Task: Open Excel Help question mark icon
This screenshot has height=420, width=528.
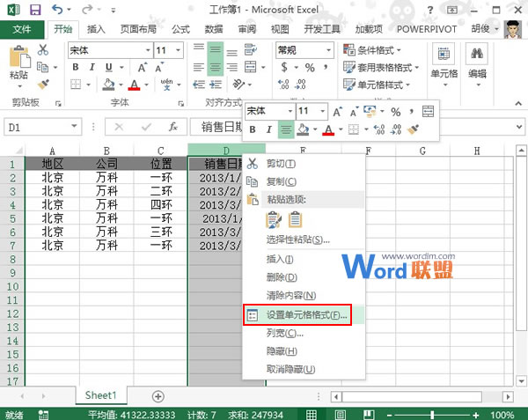Action: [430, 10]
